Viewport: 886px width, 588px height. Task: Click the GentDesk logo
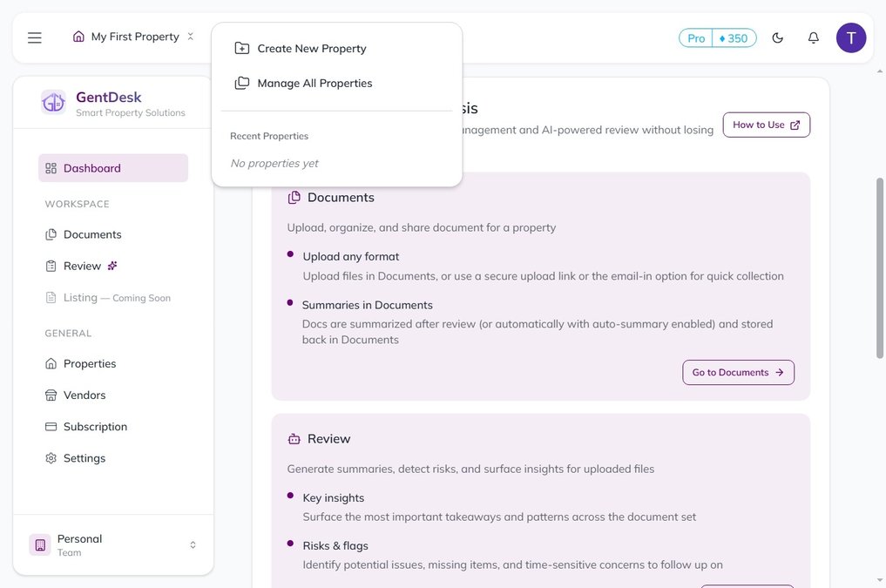[x=53, y=102]
